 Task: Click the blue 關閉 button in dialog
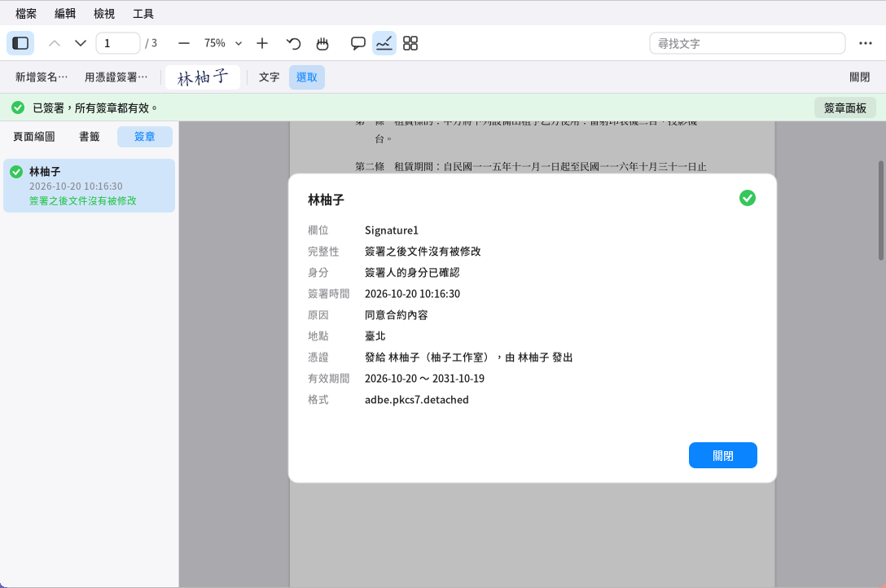[722, 455]
